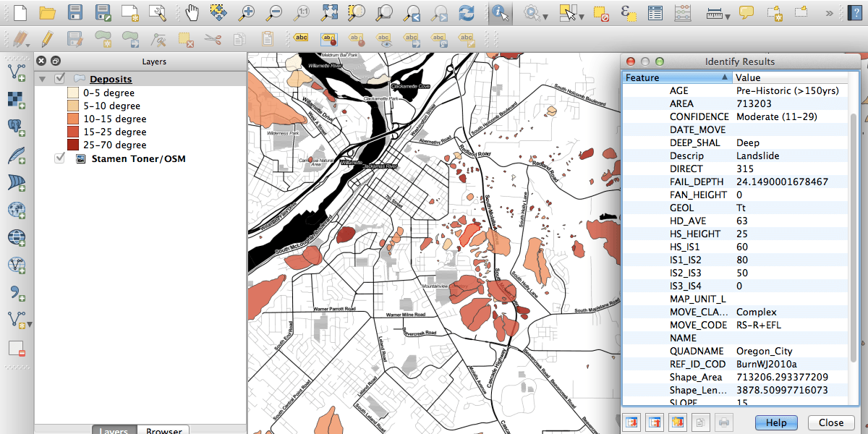Click the 25-70 degree legend swatch
The image size is (868, 434).
(x=73, y=145)
